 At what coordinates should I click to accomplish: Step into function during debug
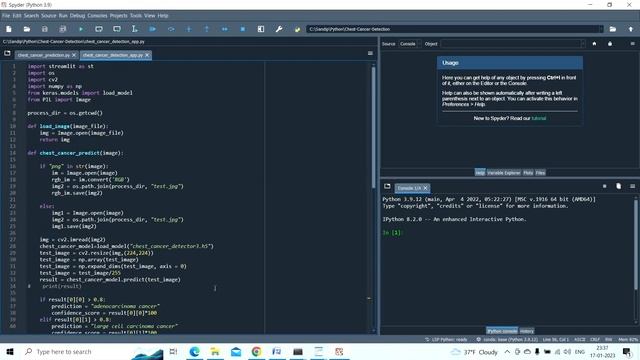click(189, 29)
